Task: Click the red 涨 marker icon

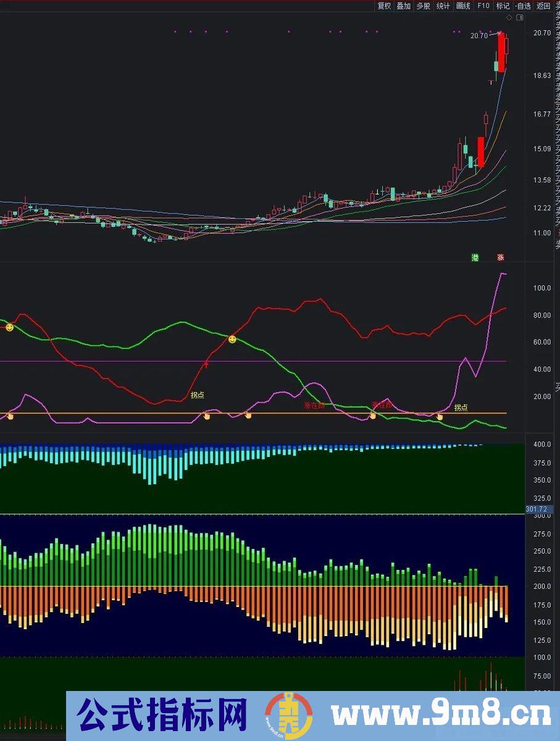Action: [501, 257]
